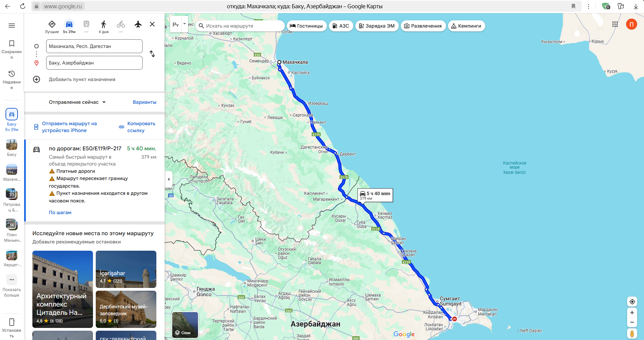The width and height of the screenshot is (644, 340).
Task: Filter by АЗС gas stations
Action: point(341,26)
